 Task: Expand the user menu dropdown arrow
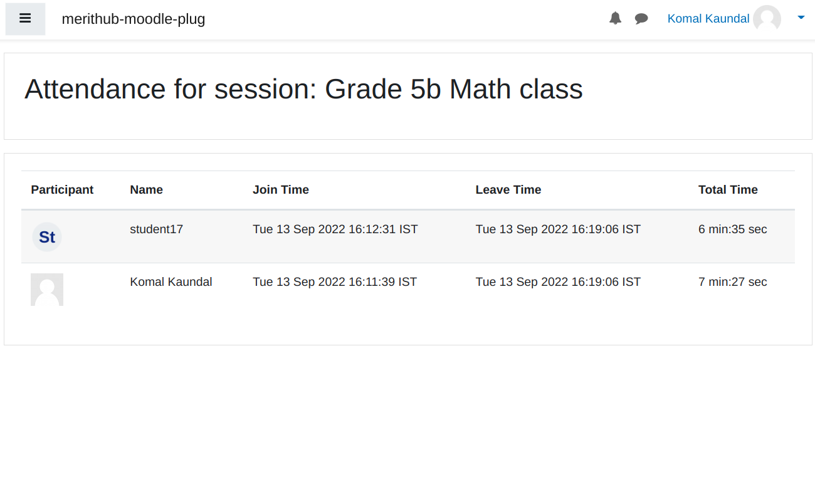tap(801, 18)
